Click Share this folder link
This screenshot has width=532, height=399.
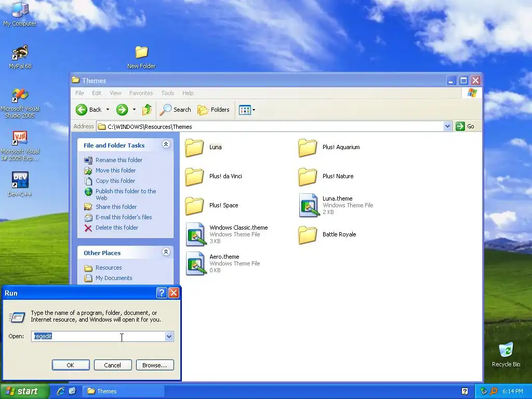tap(116, 207)
